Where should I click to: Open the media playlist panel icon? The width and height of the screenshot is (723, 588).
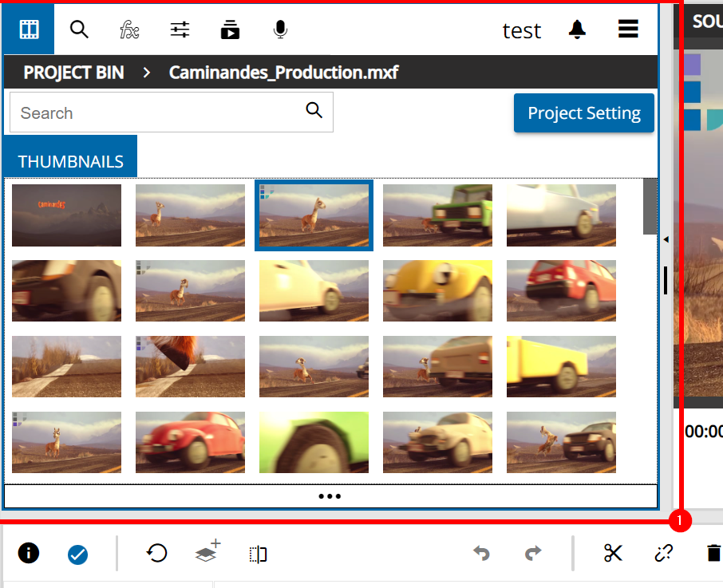(230, 30)
